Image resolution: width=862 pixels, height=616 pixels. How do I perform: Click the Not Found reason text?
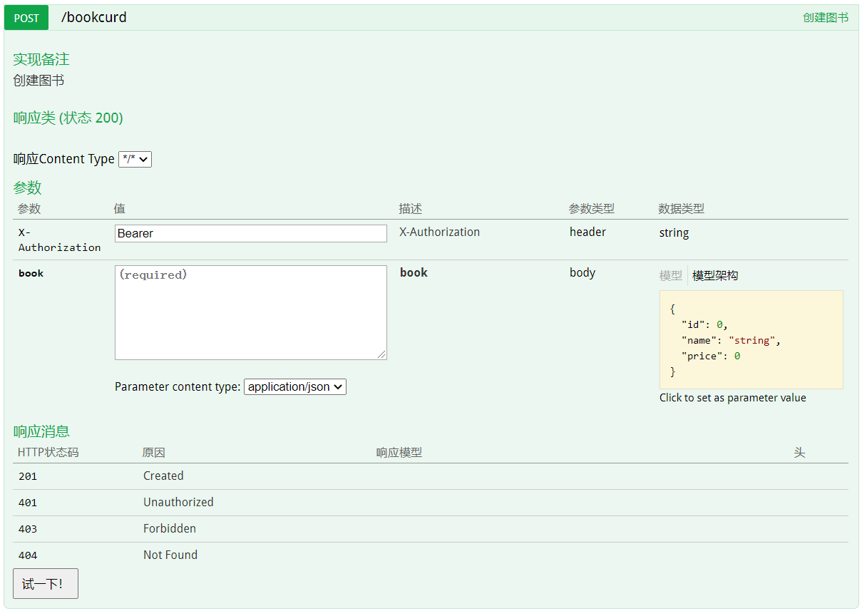(170, 555)
